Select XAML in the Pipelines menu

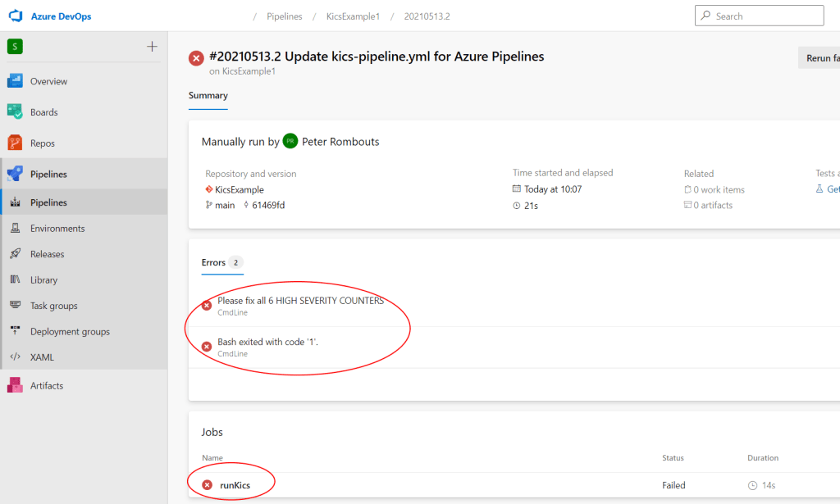(x=42, y=357)
